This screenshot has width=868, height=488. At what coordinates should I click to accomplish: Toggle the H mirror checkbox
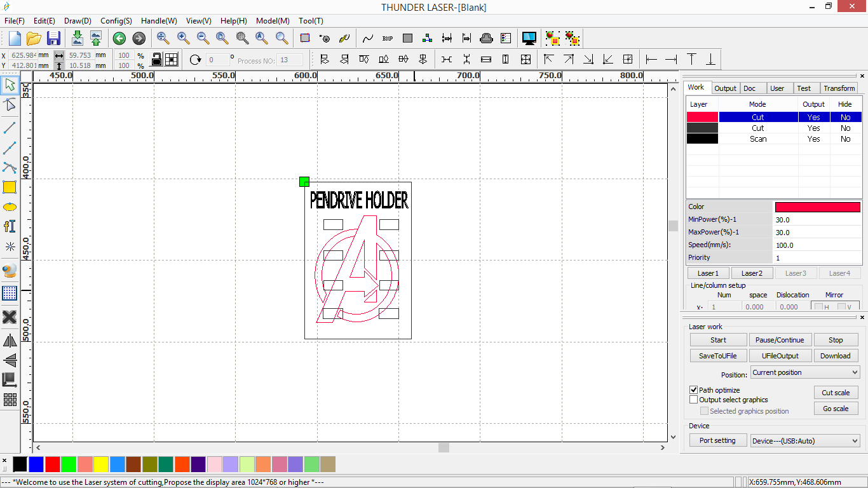819,307
